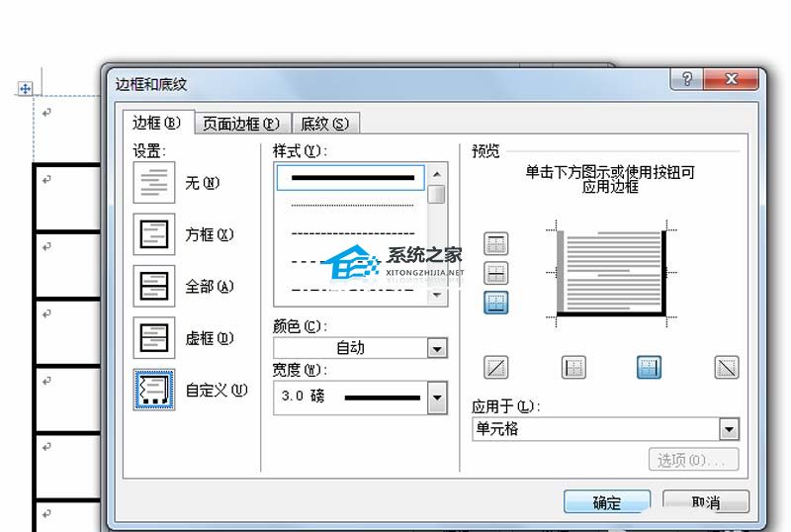Viewport: 791px width, 532px height.
Task: Choose the 方框 (Box) border setting icon
Action: tap(154, 234)
